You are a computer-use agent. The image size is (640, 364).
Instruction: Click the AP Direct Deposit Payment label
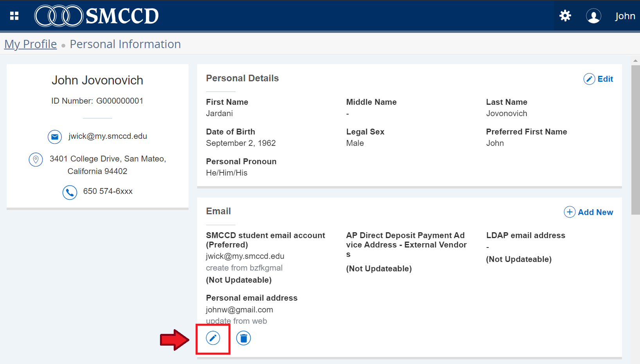406,245
